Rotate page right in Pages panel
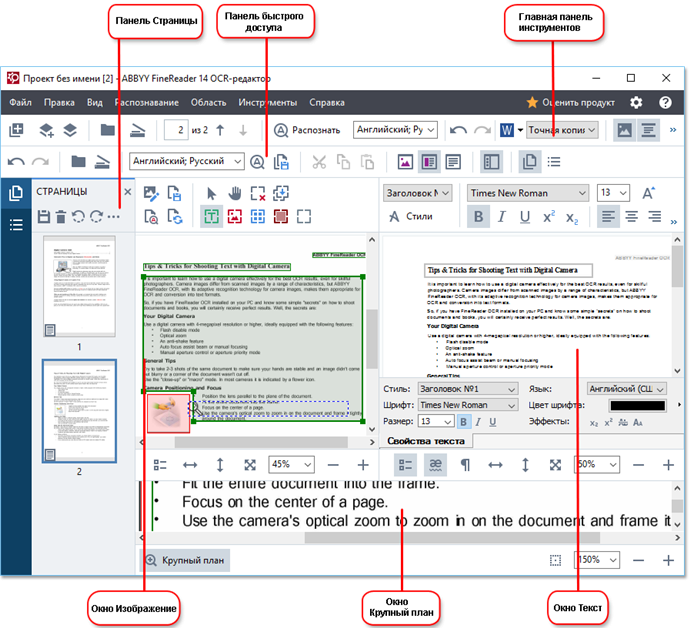The height and width of the screenshot is (628, 690). click(x=96, y=217)
